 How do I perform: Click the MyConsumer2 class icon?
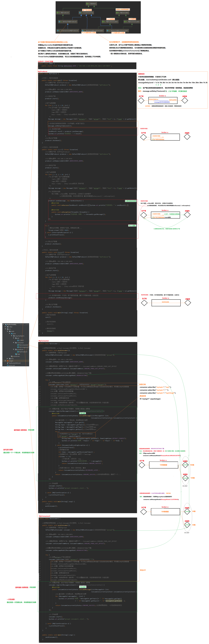coord(18,347)
